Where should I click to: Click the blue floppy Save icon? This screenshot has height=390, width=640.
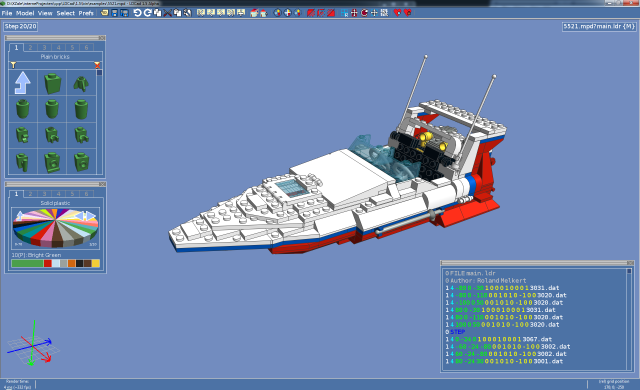pyautogui.click(x=115, y=13)
